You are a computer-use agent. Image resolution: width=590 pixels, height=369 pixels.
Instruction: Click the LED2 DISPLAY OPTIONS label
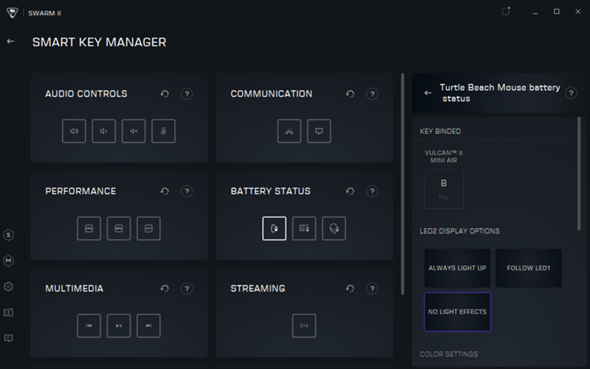tap(459, 231)
